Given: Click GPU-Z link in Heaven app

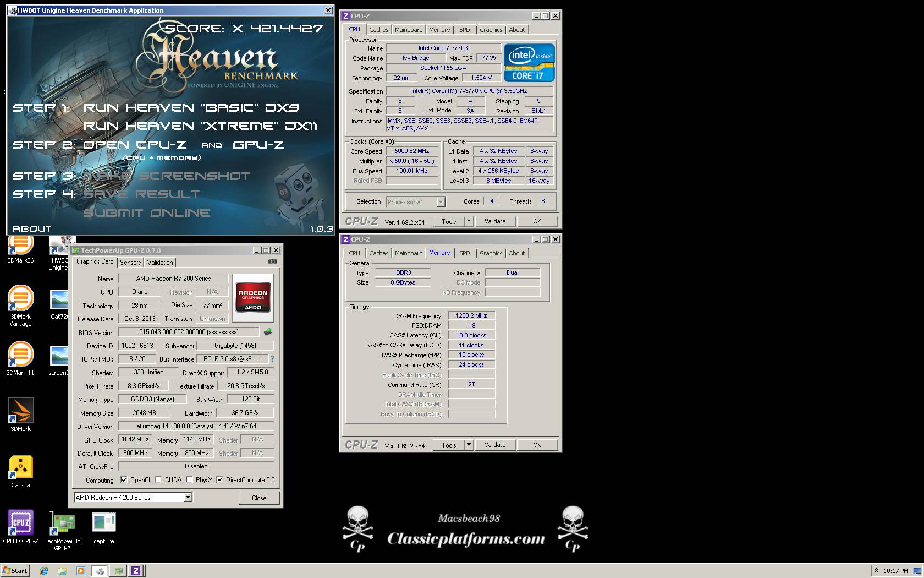Looking at the screenshot, I should click(x=258, y=145).
